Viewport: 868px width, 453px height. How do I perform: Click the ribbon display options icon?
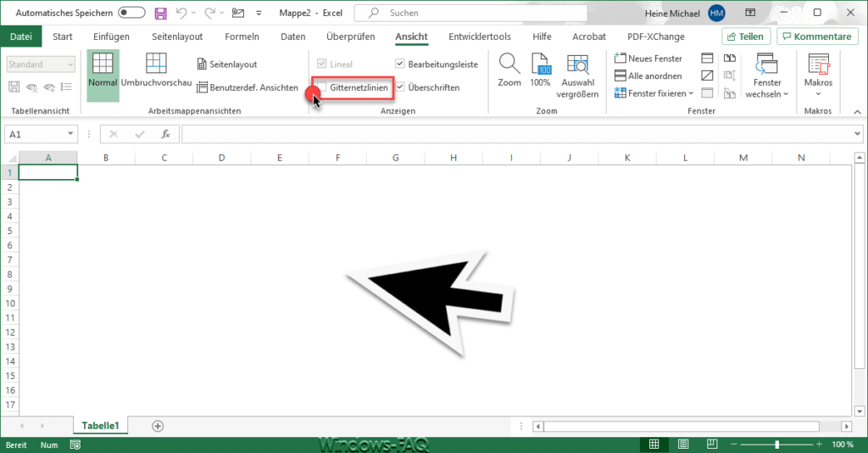click(x=750, y=13)
